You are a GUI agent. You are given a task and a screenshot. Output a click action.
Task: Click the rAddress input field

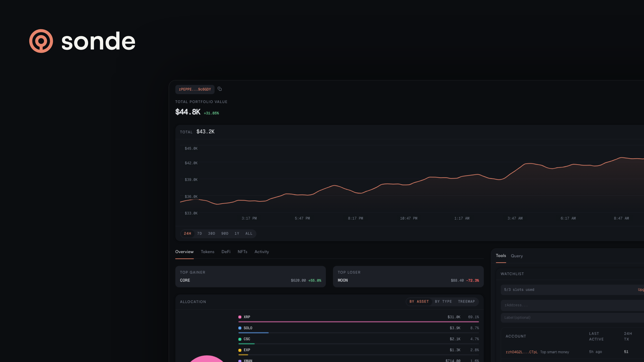point(572,305)
